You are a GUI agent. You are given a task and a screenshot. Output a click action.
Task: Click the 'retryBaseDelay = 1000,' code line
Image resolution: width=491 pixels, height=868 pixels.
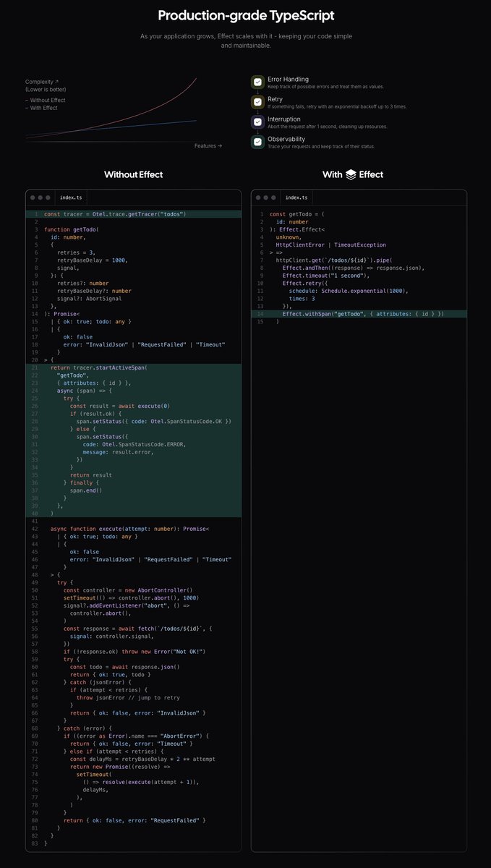click(x=93, y=260)
